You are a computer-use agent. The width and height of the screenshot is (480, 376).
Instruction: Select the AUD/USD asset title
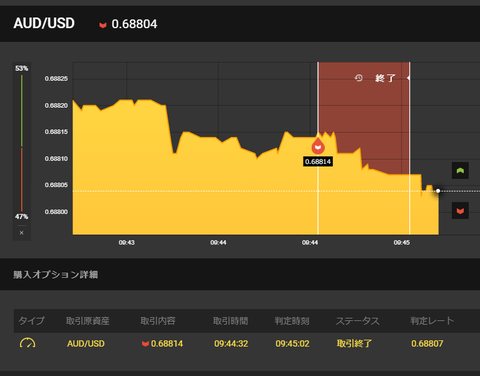click(x=44, y=23)
